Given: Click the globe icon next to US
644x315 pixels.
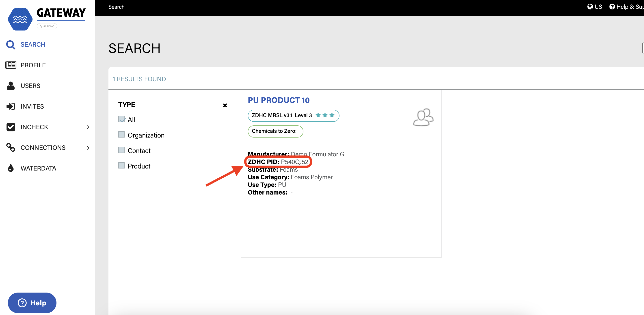Looking at the screenshot, I should (x=590, y=7).
